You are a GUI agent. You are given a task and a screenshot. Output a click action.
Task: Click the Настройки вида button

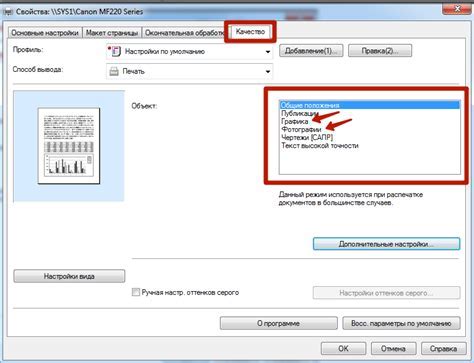[69, 276]
